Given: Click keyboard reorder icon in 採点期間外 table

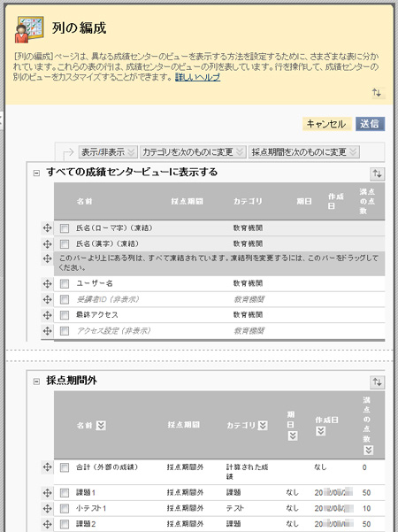Looking at the screenshot, I should coord(377,382).
